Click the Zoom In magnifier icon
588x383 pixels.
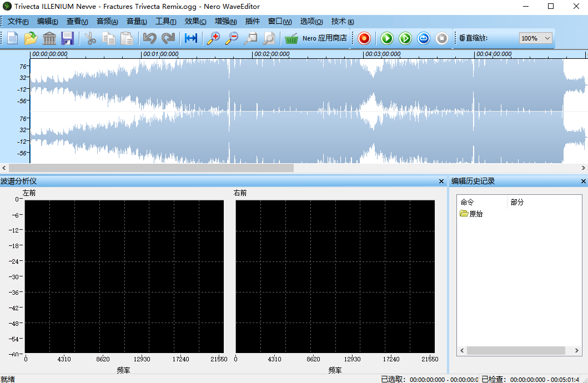tap(213, 38)
